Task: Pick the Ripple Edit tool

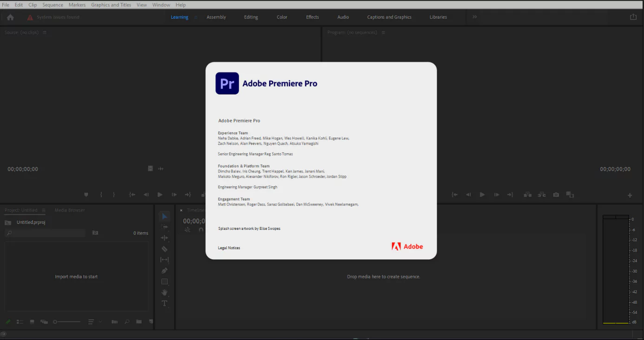Action: click(x=164, y=238)
